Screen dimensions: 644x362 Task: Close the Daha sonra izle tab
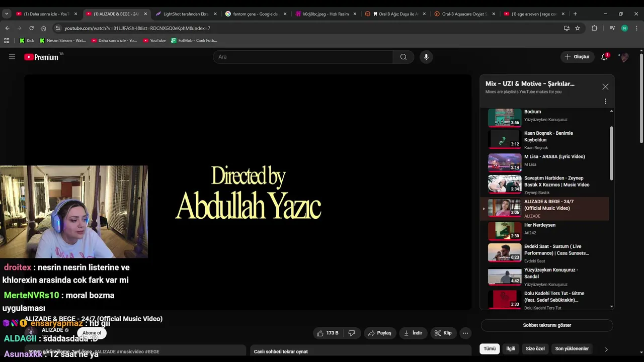click(x=75, y=14)
